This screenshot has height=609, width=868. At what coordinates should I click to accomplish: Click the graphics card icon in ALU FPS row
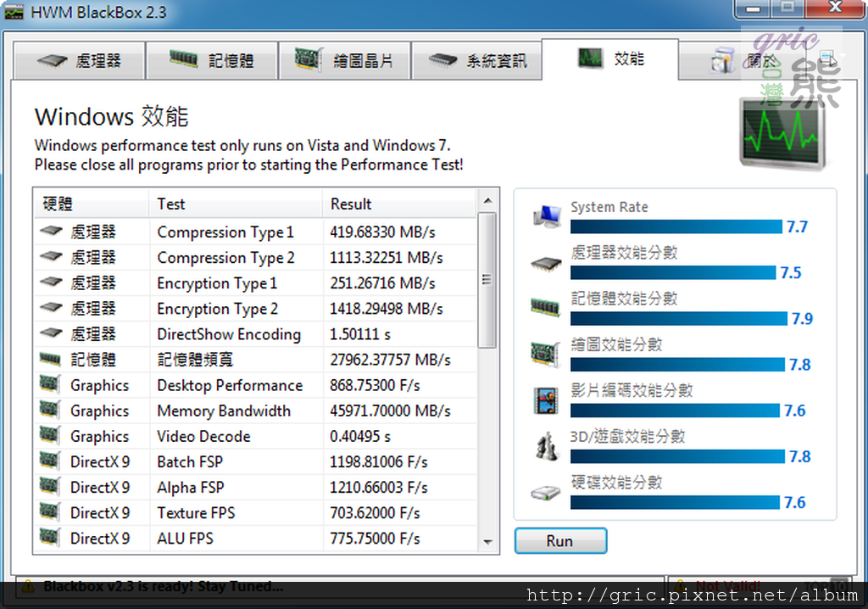point(50,537)
